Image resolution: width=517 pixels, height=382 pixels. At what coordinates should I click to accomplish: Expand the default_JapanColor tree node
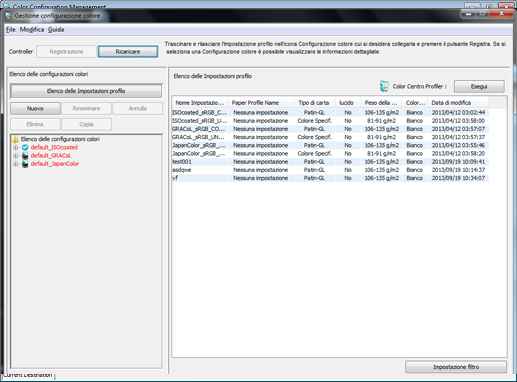15,164
